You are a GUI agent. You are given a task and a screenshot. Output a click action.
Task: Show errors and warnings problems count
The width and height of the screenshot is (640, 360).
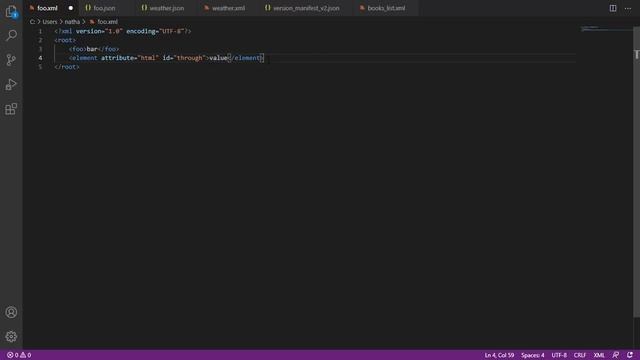coord(19,355)
